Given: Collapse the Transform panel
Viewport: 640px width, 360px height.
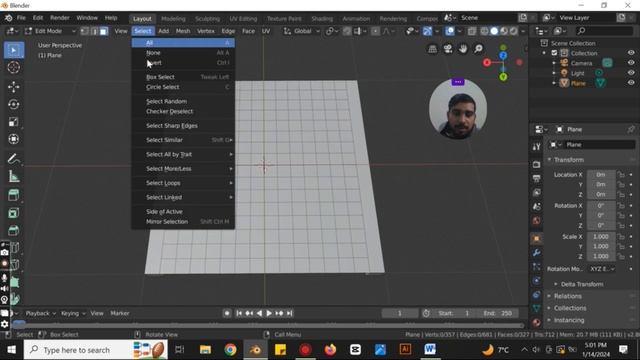Looking at the screenshot, I should coord(569,160).
